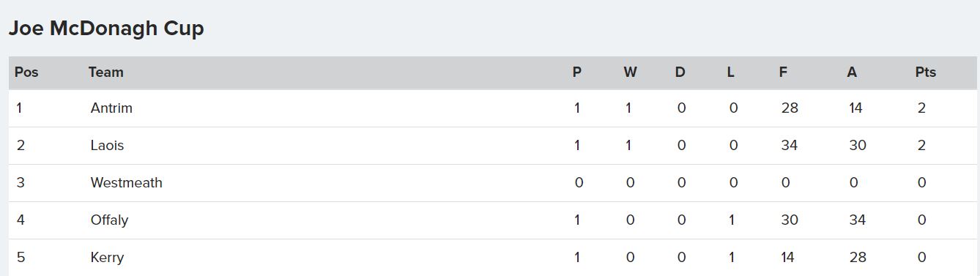The width and height of the screenshot is (980, 276).
Task: Open the Laois team row
Action: [x=492, y=145]
